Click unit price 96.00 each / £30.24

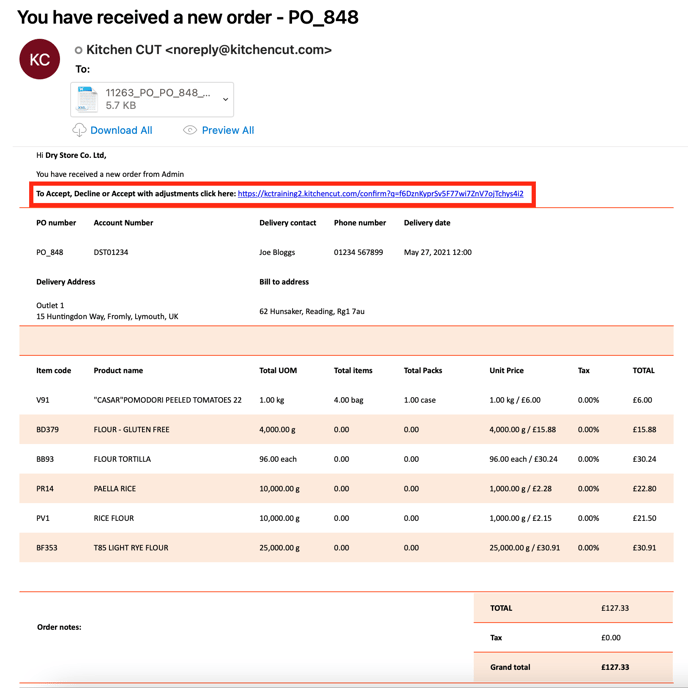point(523,459)
